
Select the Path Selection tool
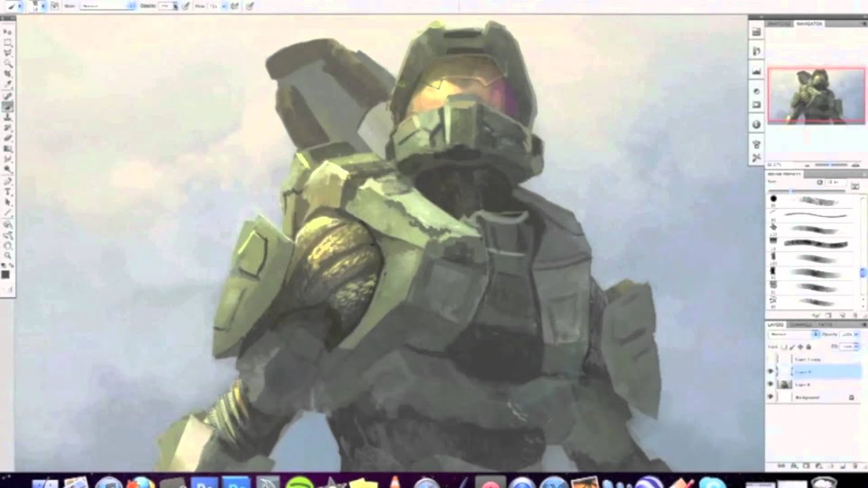coord(8,202)
